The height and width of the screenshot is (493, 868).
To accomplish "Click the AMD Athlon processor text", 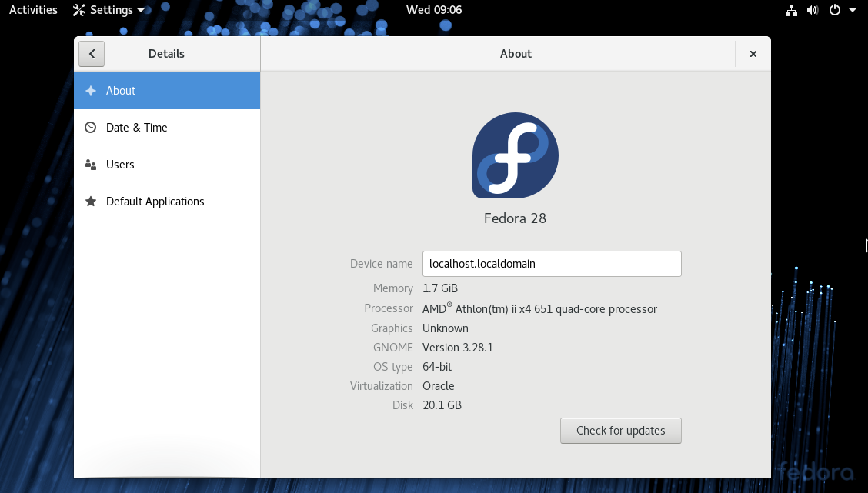I will 539,308.
